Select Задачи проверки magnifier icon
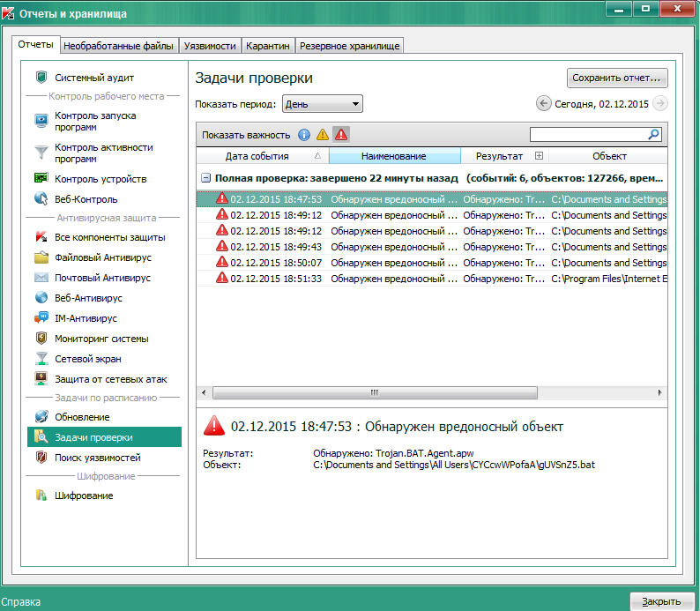Viewport: 700px width, 611px height. (41, 437)
